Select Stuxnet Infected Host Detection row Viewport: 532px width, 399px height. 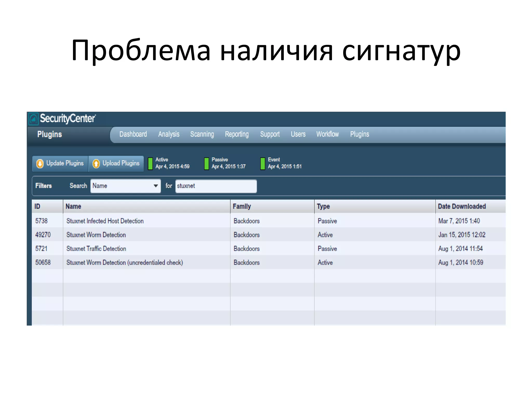click(269, 221)
